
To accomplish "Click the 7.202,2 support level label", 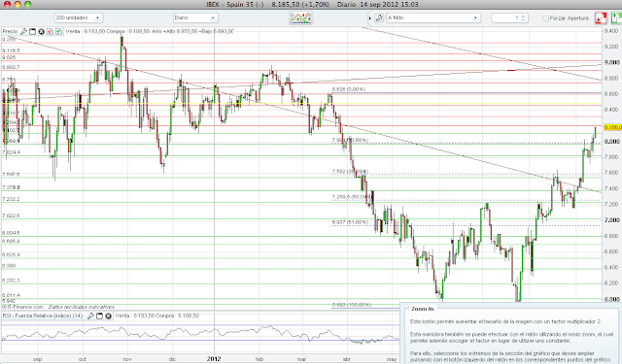I will [x=11, y=199].
